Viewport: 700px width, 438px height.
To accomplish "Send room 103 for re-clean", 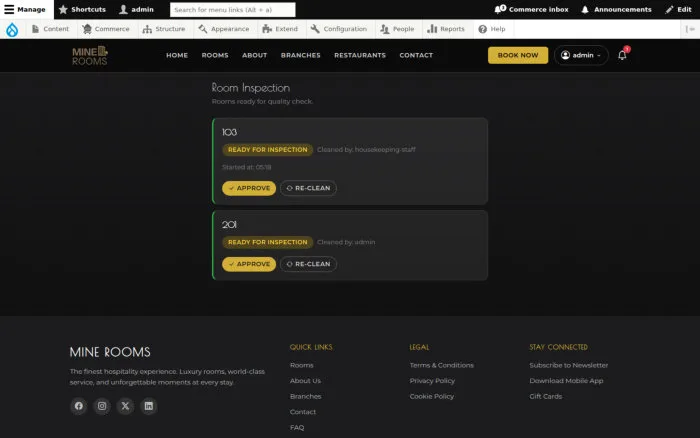I will 308,188.
